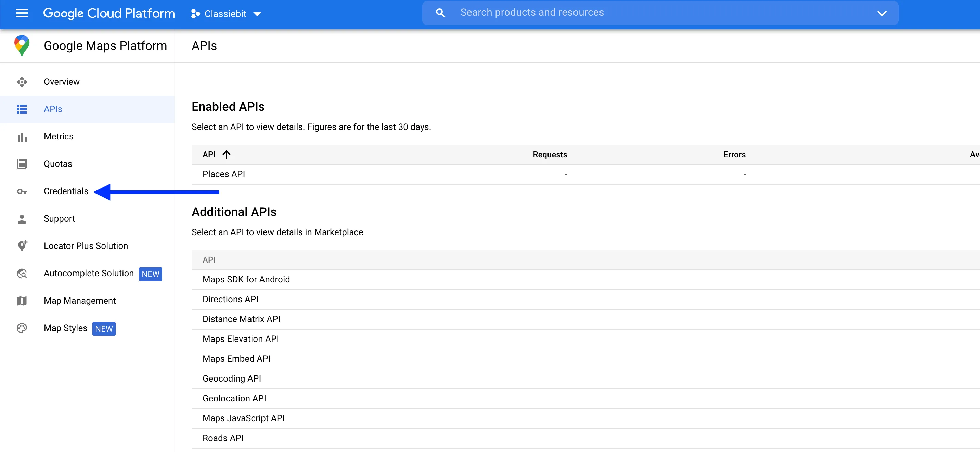Click the Quotas icon in the sidebar
The width and height of the screenshot is (980, 452).
click(22, 164)
